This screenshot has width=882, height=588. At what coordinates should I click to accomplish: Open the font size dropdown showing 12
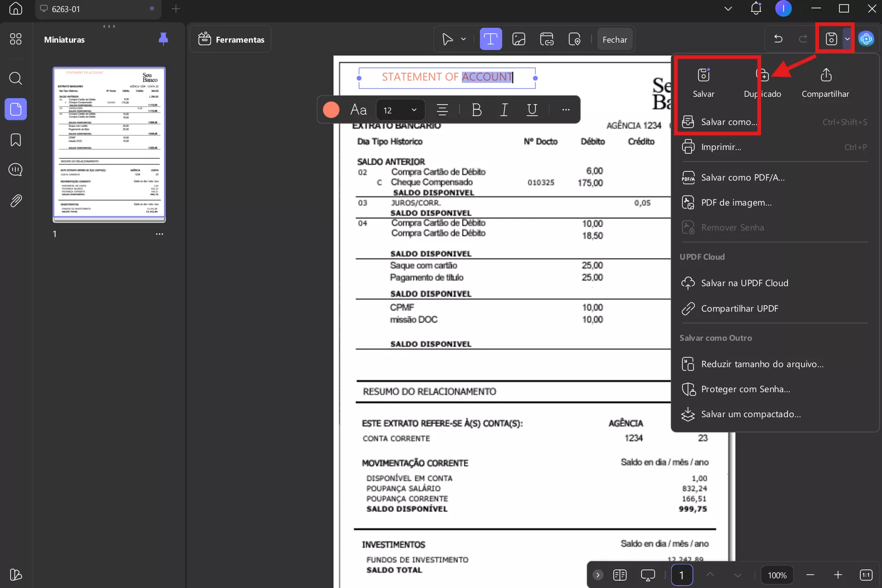tap(400, 110)
